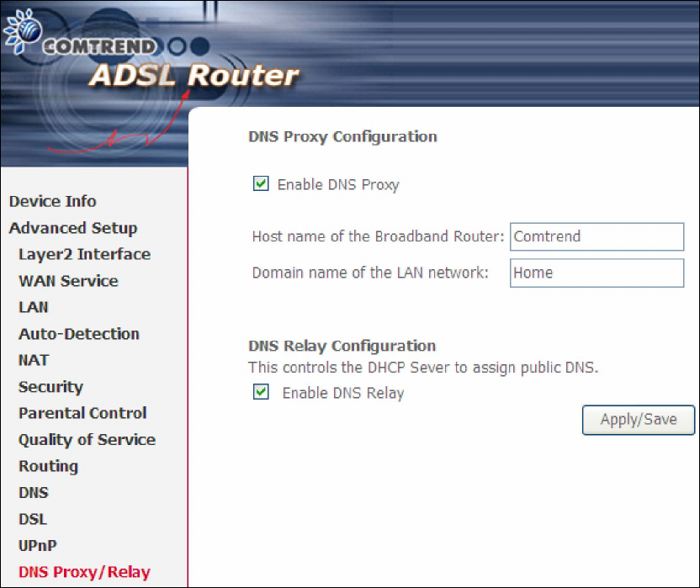
Task: Click the Comtrend logo icon
Action: point(23,31)
